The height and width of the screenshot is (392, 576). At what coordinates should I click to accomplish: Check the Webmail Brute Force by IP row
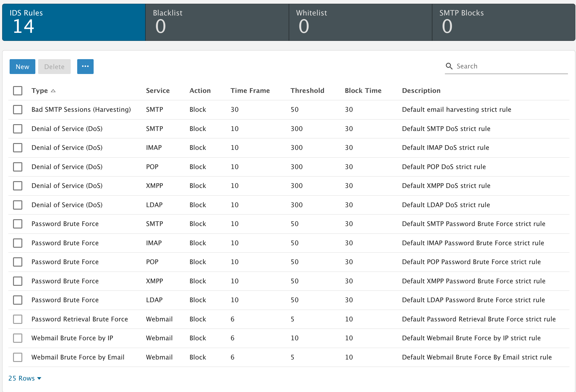point(18,338)
